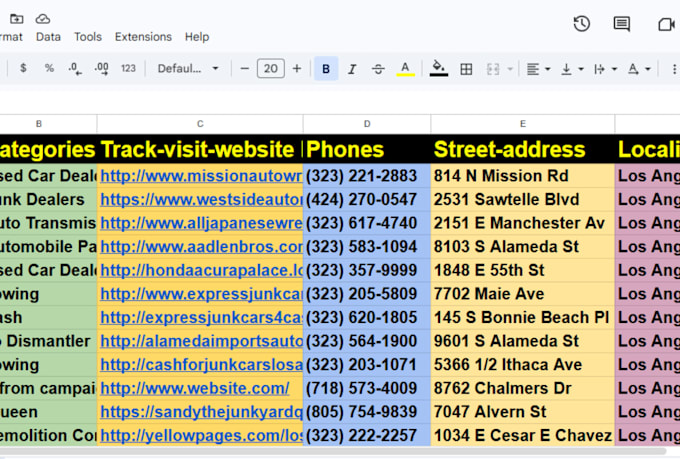
Task: Open the Tools menu
Action: 88,37
